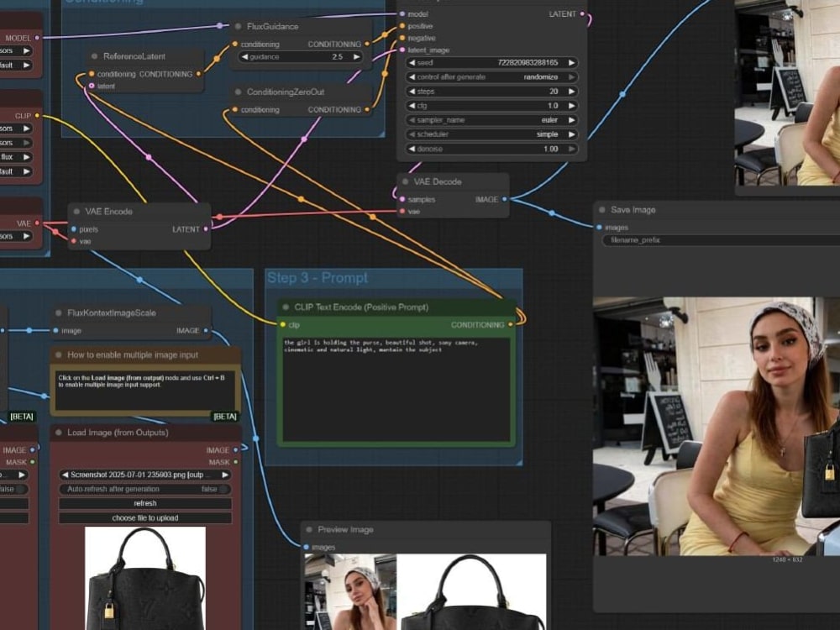Click the denoise 1.00 value slider
The image size is (840, 630).
coord(491,149)
